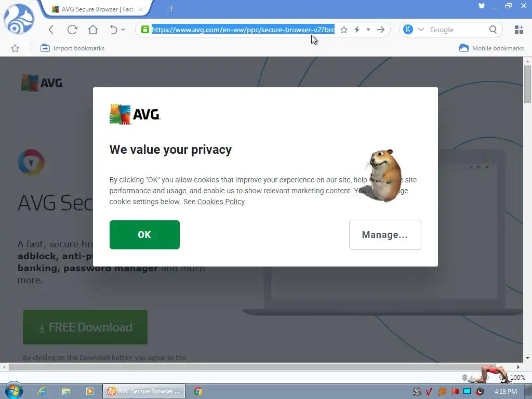Click the 4:18 PM clock
The width and height of the screenshot is (532, 399).
point(506,392)
